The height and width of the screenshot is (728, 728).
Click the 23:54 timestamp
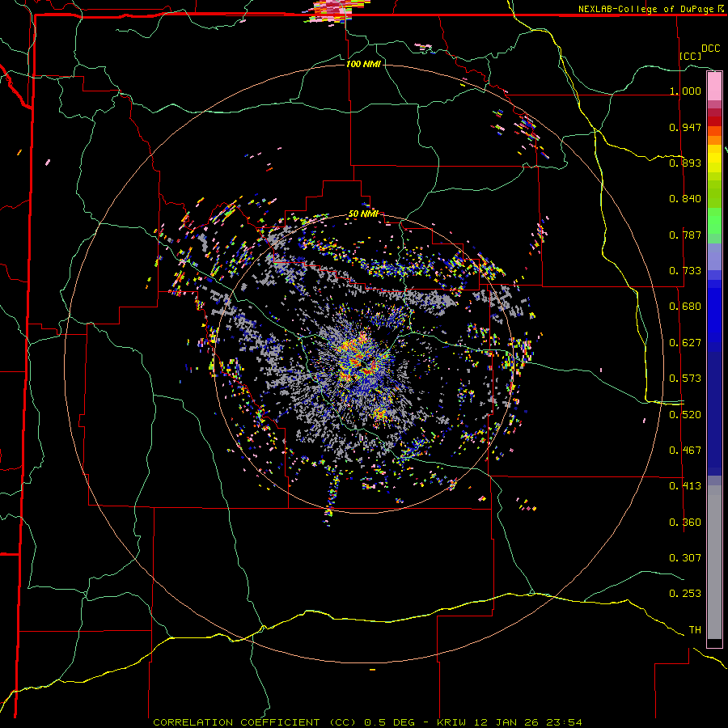[562, 722]
